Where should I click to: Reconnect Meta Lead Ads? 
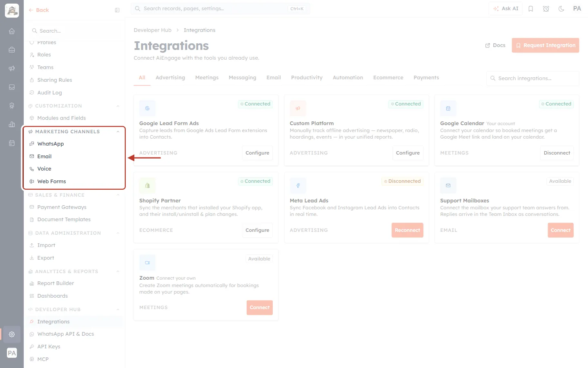click(x=408, y=230)
